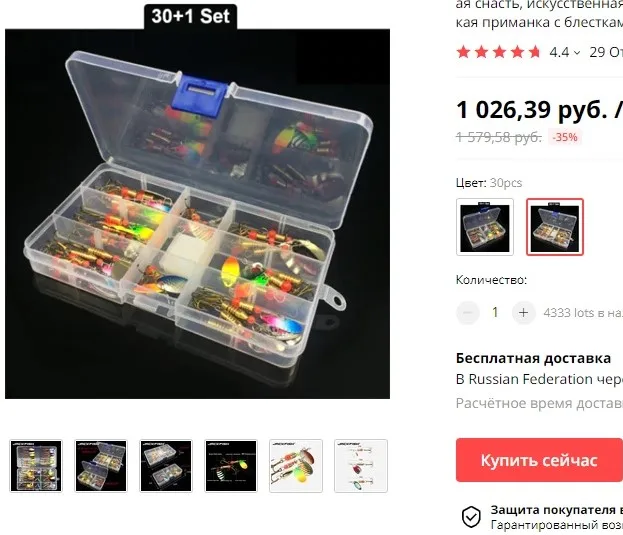Click the quantity value field
Screen dimensions: 623x535
pyautogui.click(x=495, y=313)
